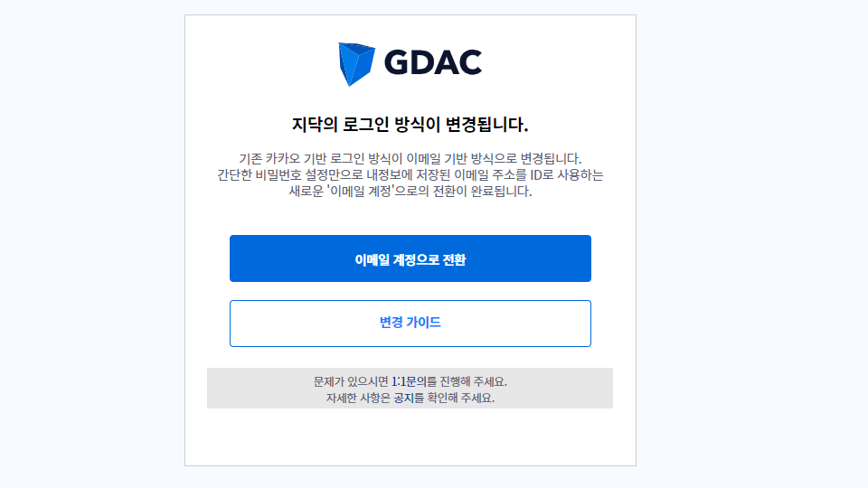Click the heading 지닥의 로그인 방식이 변경됩니다
The image size is (868, 488).
coord(410,124)
